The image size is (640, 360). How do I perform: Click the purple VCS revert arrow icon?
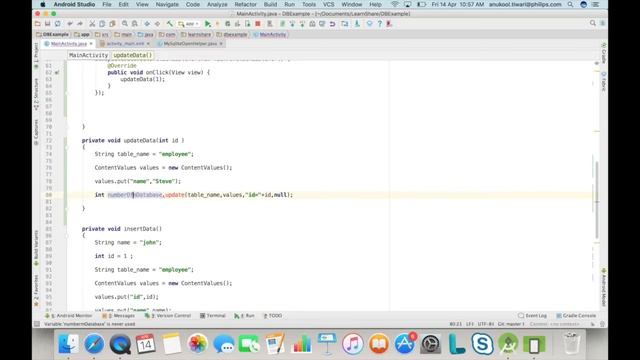click(x=332, y=24)
